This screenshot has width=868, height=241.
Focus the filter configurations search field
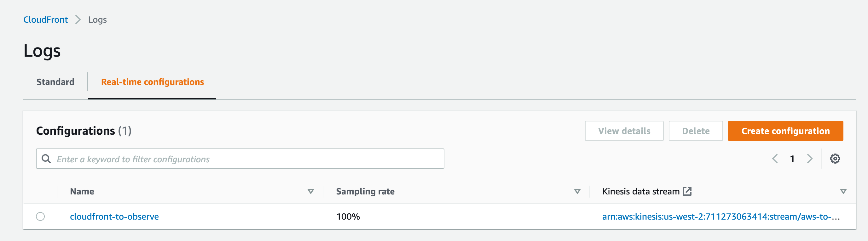[x=240, y=159]
